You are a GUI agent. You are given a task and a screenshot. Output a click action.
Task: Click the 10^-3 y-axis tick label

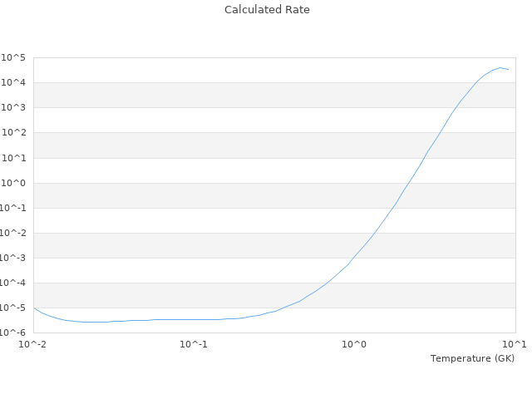click(x=13, y=258)
